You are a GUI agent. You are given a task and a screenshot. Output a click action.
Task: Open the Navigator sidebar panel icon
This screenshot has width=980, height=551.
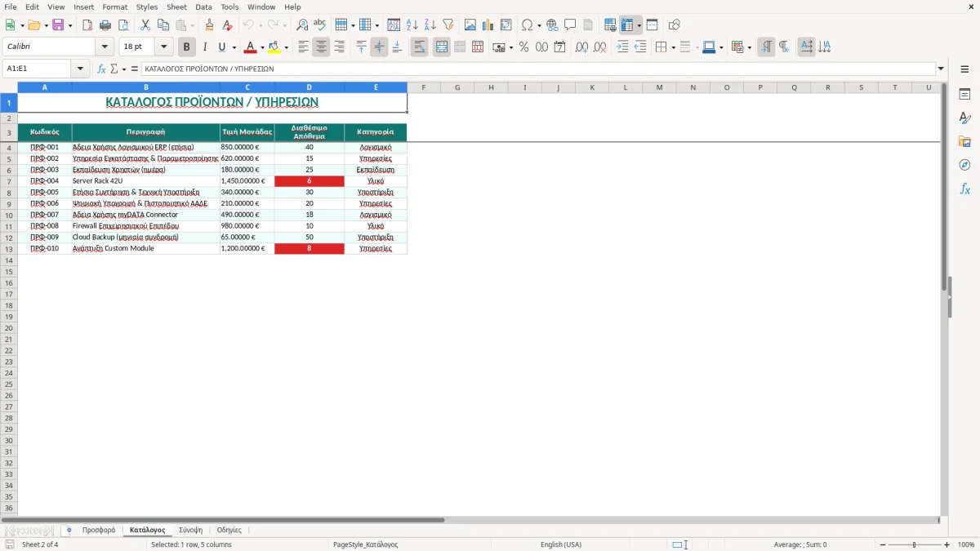click(x=964, y=165)
